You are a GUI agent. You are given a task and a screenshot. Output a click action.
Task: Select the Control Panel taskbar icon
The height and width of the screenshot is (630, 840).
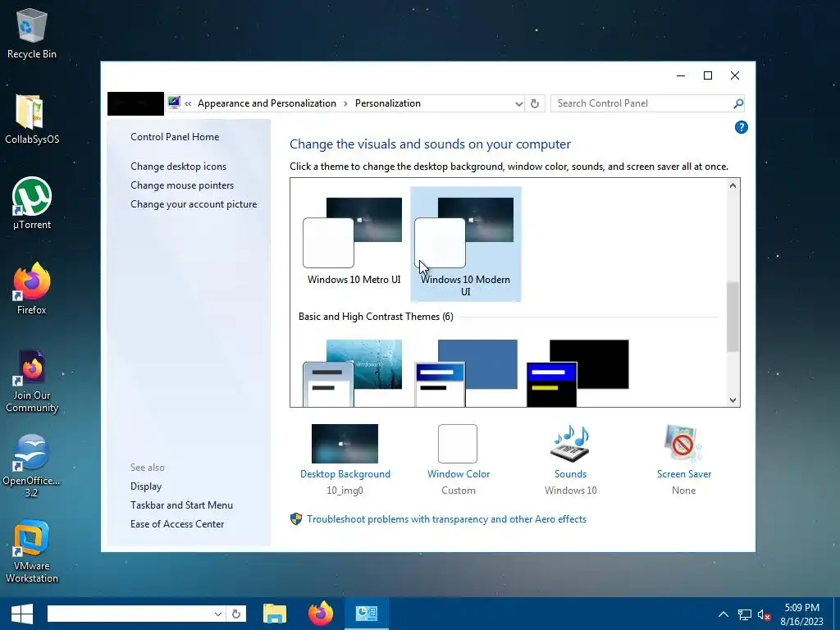pyautogui.click(x=367, y=614)
